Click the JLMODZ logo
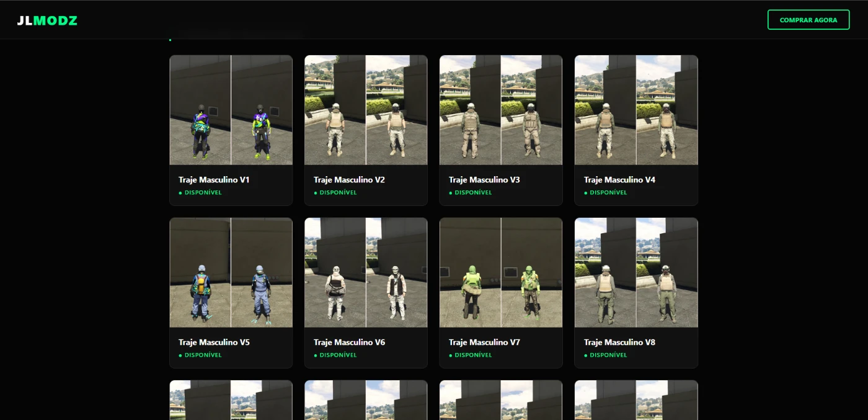Screen dimensions: 868x420 pos(47,20)
